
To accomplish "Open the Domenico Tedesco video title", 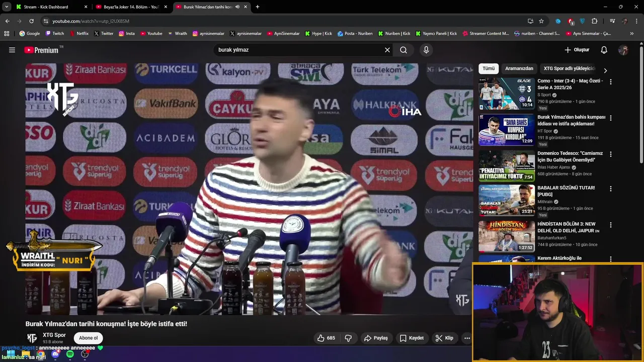I will point(570,156).
